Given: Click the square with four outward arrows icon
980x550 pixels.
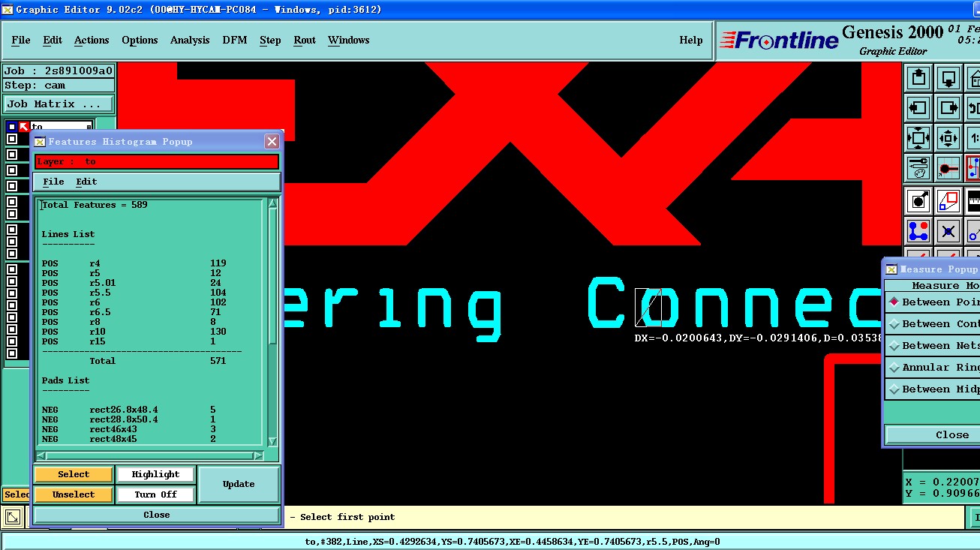Looking at the screenshot, I should click(x=918, y=138).
